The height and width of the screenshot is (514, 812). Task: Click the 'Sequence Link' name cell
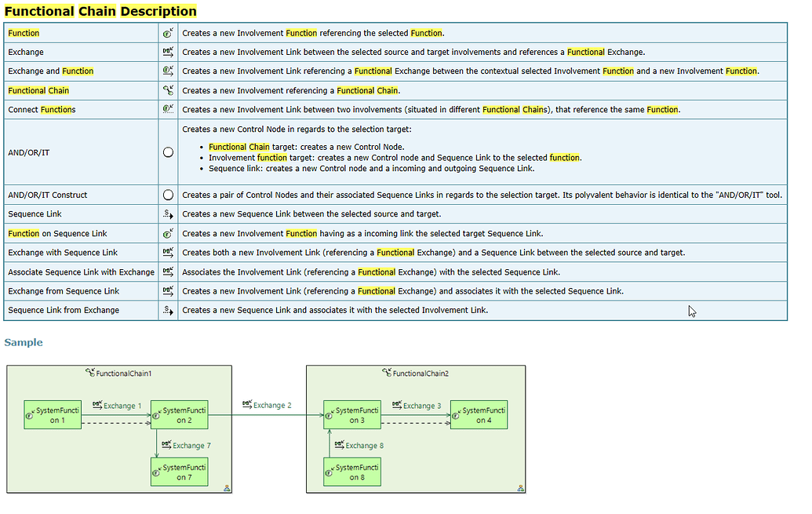pos(81,214)
